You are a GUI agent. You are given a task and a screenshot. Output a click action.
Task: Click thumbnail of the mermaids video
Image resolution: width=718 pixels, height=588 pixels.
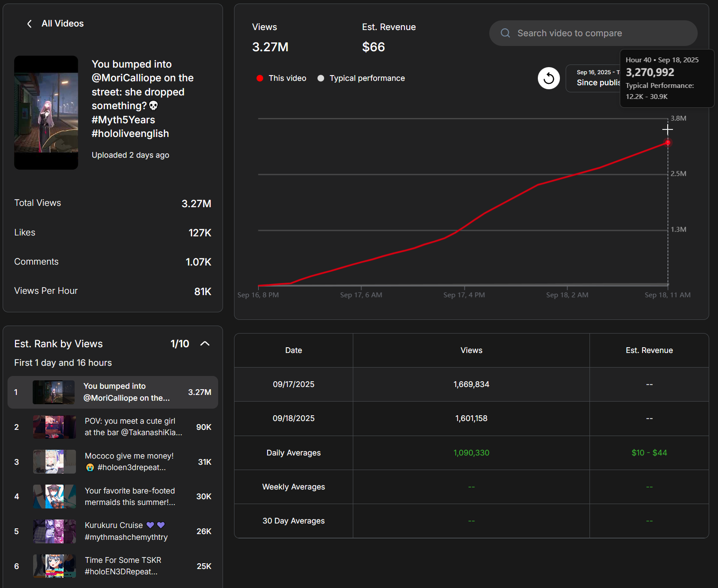(54, 497)
